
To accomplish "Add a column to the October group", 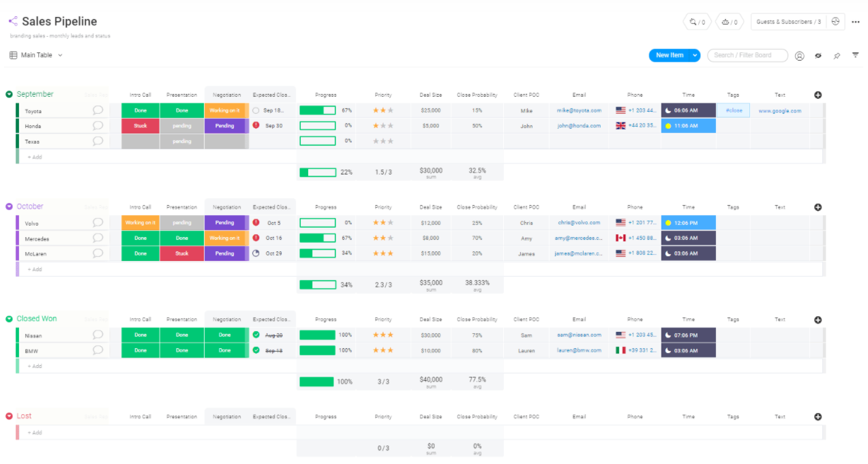I will tap(818, 207).
